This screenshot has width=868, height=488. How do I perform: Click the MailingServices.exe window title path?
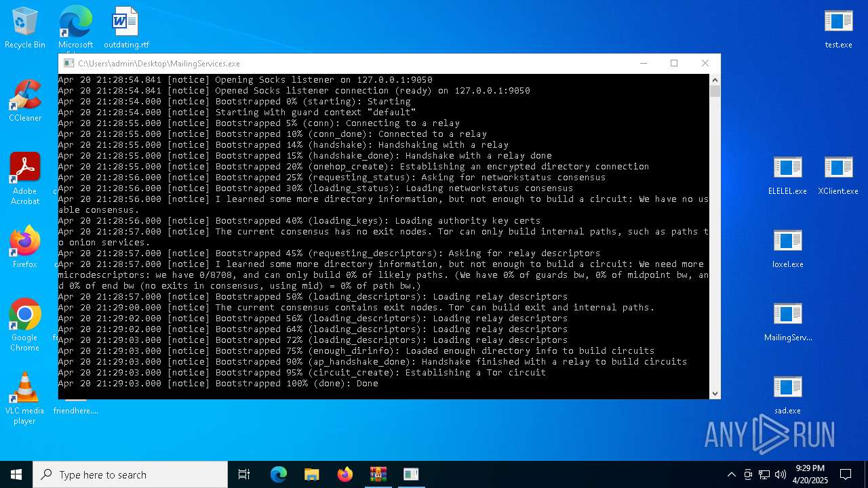pyautogui.click(x=159, y=64)
